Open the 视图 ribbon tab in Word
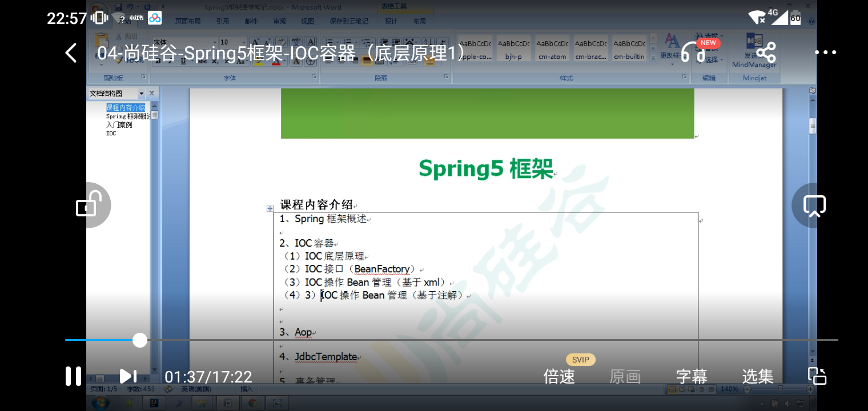The height and width of the screenshot is (411, 868). click(308, 21)
